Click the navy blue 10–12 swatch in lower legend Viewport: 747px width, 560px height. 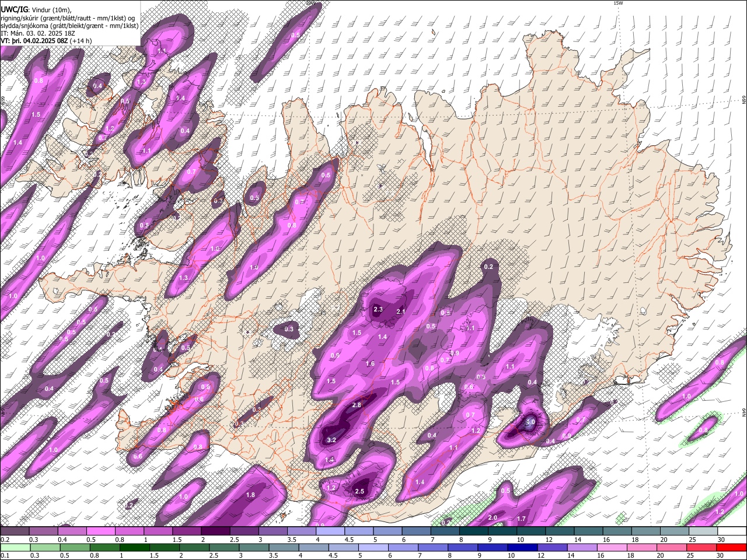(522, 548)
